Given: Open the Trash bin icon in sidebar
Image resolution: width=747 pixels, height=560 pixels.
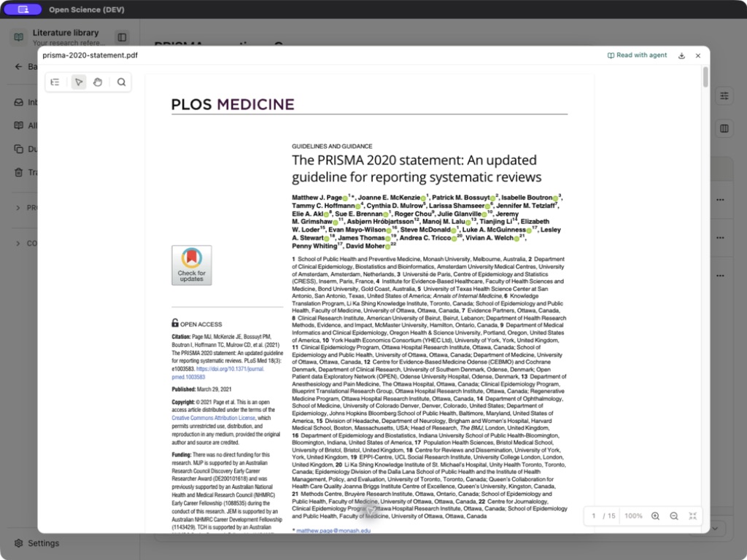Looking at the screenshot, I should click(x=18, y=172).
